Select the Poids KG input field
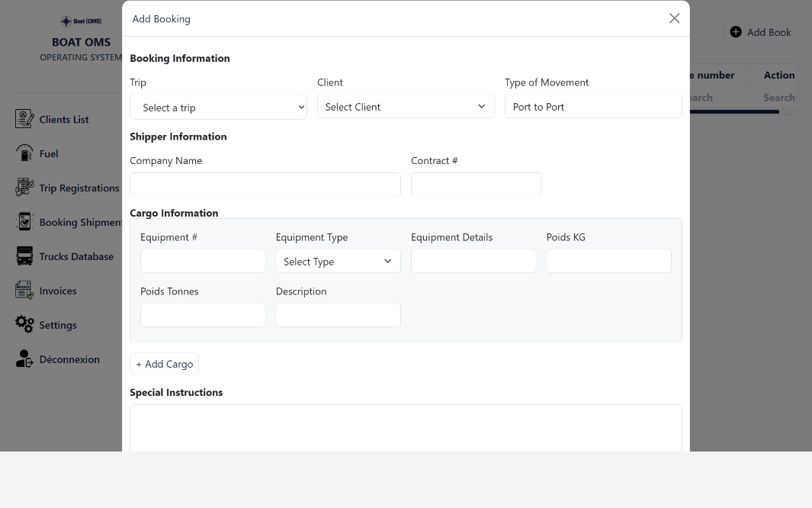 click(x=608, y=261)
